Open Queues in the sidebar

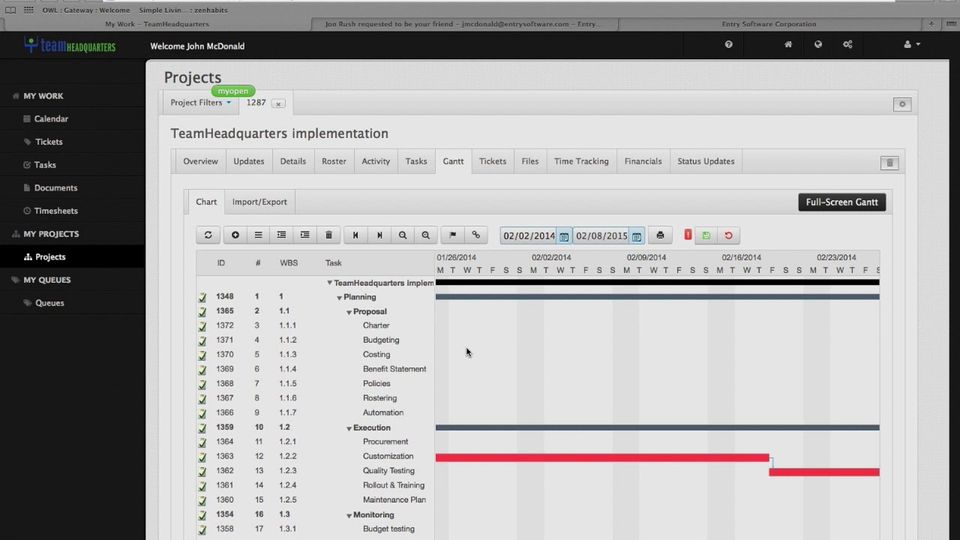pos(49,302)
